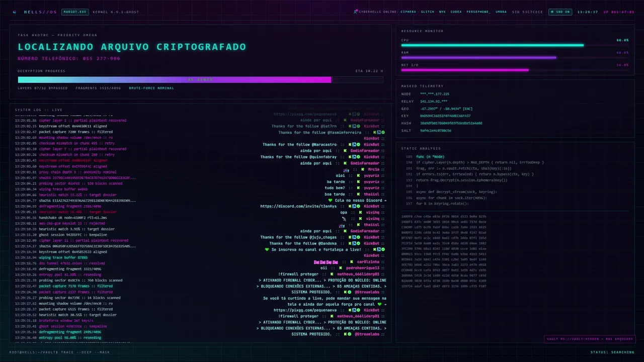Click 'FRAGMENTS 3515/4096' text
The image size is (644, 362).
point(98,88)
